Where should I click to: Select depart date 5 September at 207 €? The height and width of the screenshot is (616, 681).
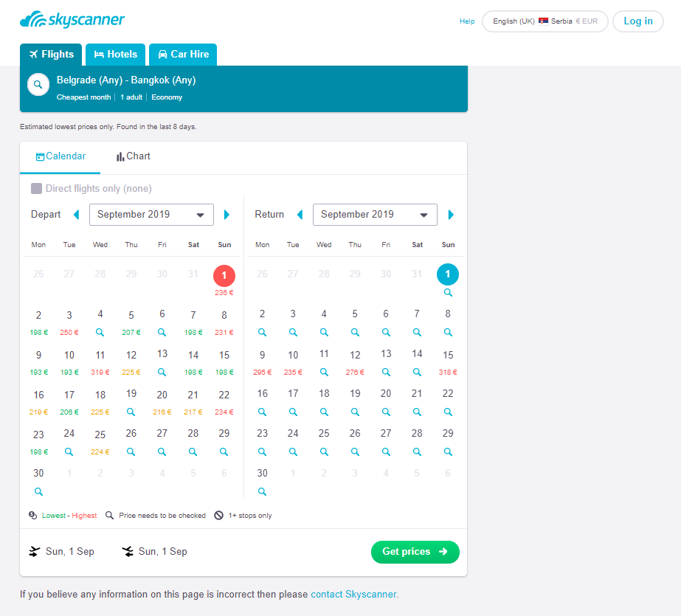tap(131, 323)
